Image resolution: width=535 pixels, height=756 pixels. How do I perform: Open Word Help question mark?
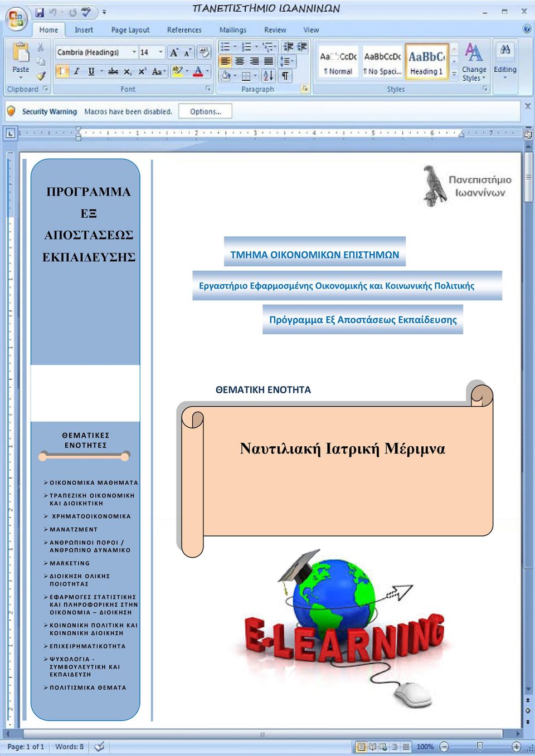[527, 29]
